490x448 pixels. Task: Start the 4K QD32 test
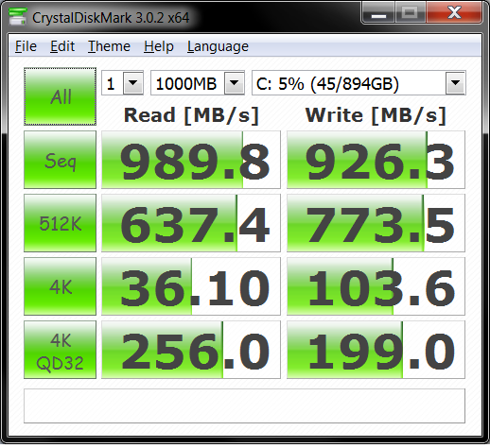coord(60,350)
